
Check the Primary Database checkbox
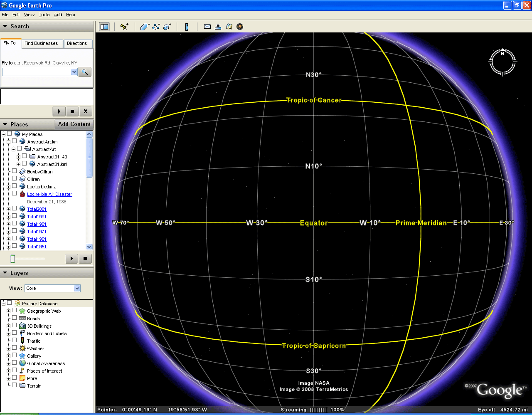coord(10,303)
